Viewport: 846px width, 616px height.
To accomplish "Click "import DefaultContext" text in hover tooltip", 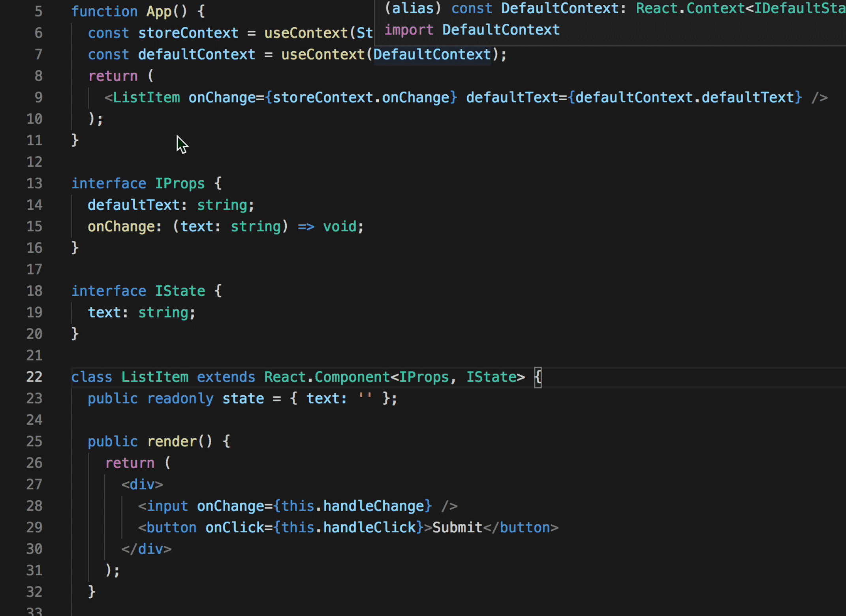I will (472, 30).
